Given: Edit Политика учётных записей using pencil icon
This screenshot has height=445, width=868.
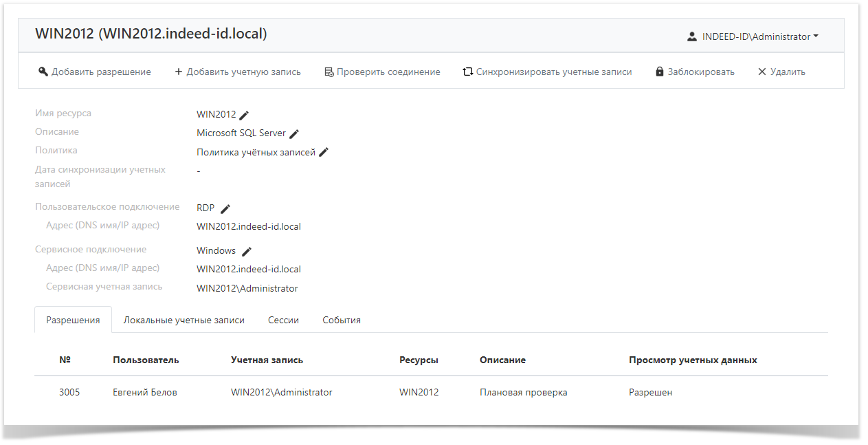Looking at the screenshot, I should [324, 151].
